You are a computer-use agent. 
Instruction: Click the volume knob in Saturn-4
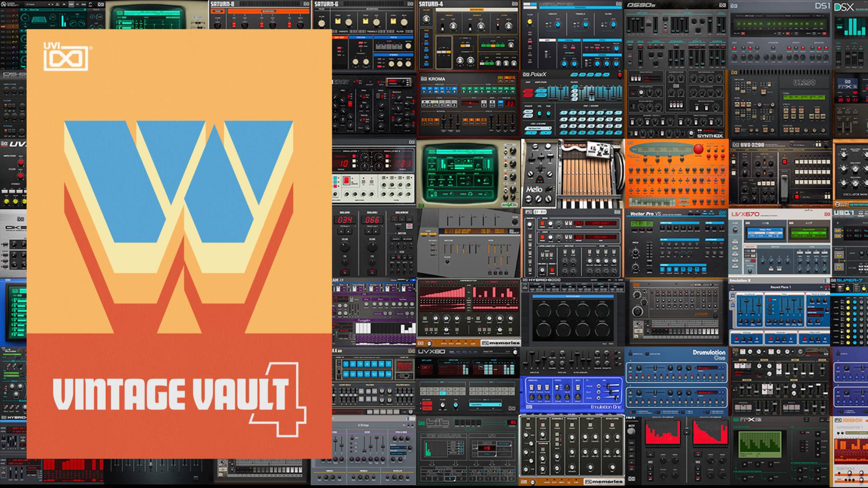(x=425, y=19)
